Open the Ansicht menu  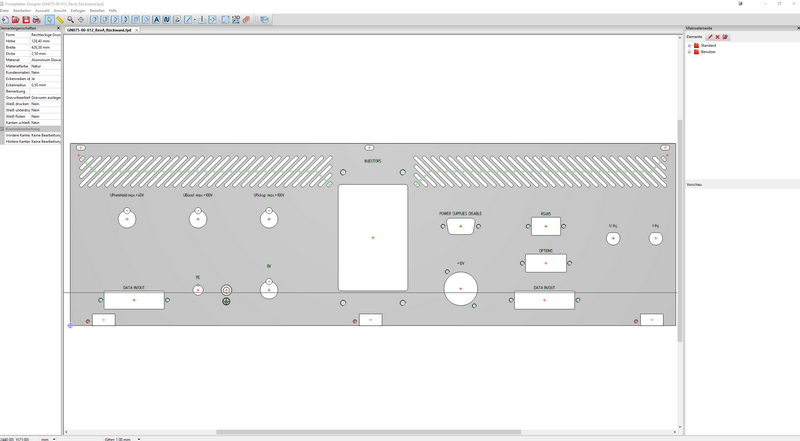(60, 10)
